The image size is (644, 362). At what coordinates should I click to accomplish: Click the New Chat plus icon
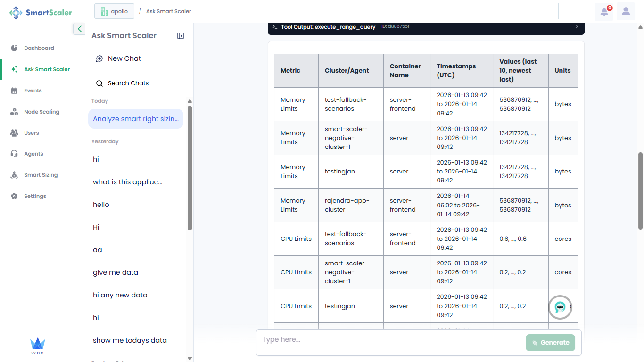pyautogui.click(x=99, y=59)
